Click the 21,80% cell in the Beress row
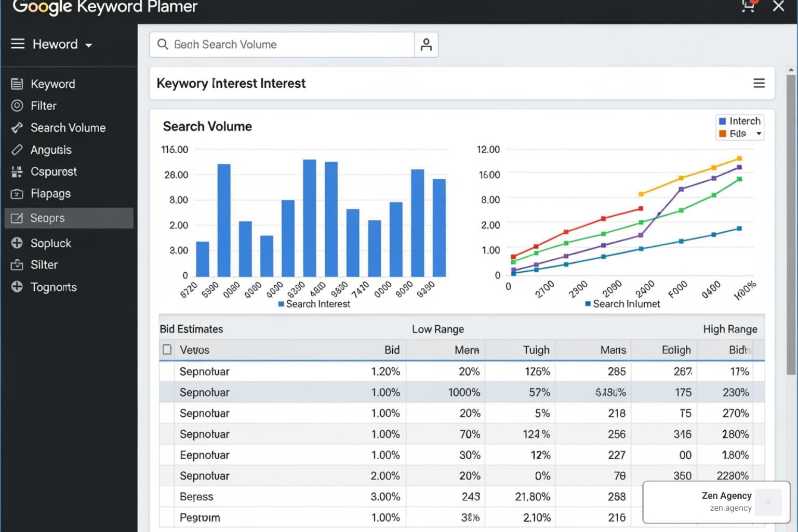 tap(533, 497)
